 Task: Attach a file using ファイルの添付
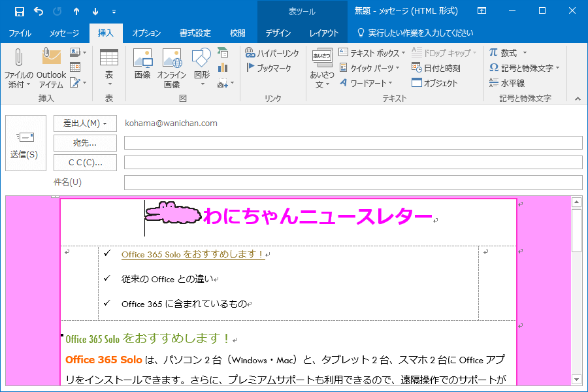[x=18, y=68]
